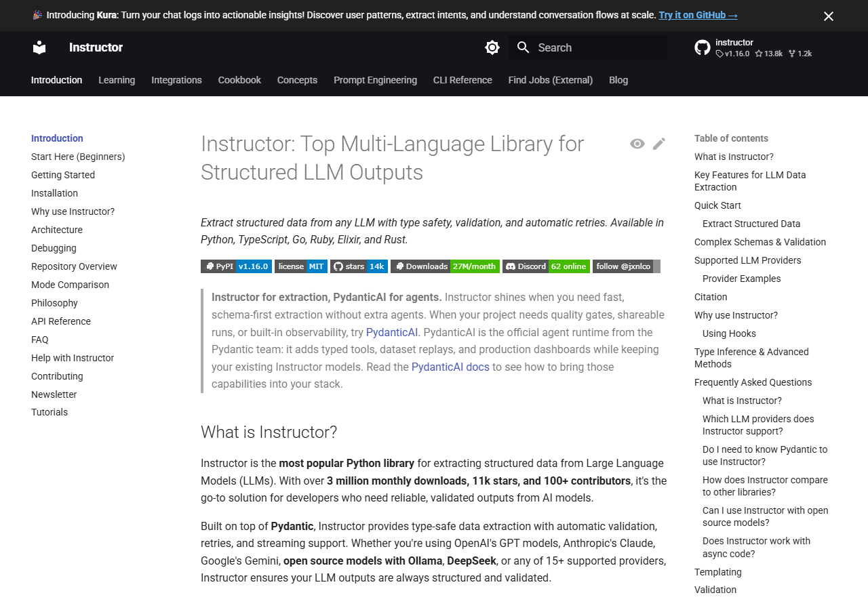Go to the Cookbook tab
The height and width of the screenshot is (610, 868).
pyautogui.click(x=239, y=80)
